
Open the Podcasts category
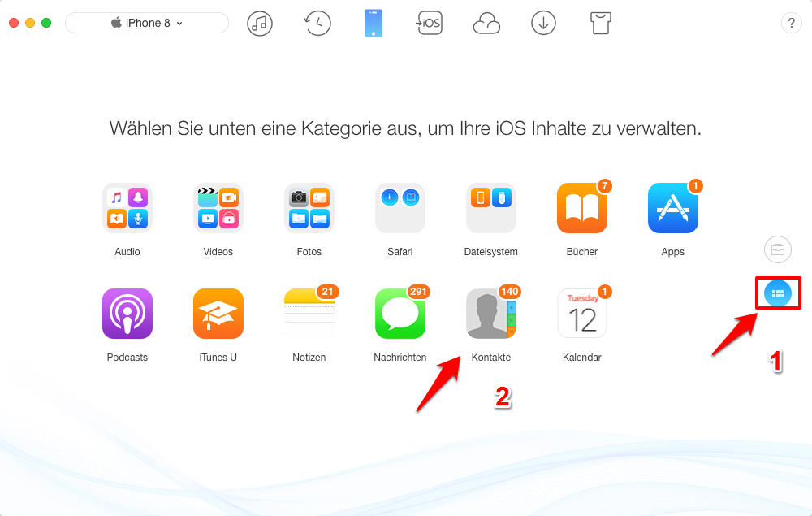coord(127,314)
